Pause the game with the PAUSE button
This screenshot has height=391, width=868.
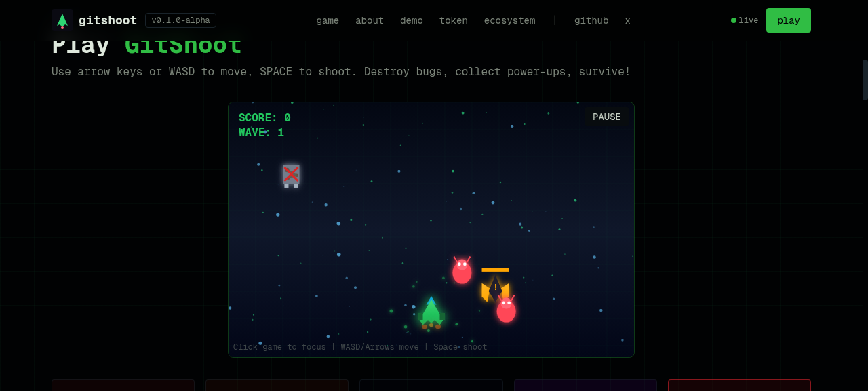(x=607, y=117)
